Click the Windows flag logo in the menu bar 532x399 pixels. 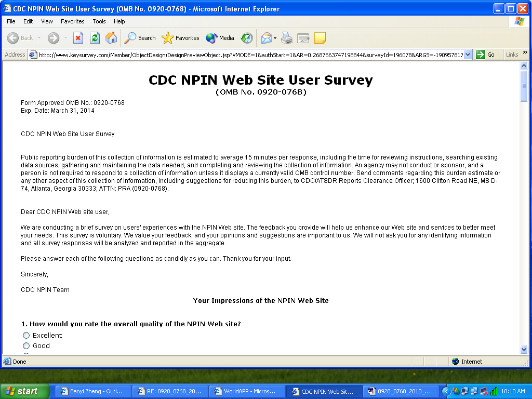click(x=519, y=21)
